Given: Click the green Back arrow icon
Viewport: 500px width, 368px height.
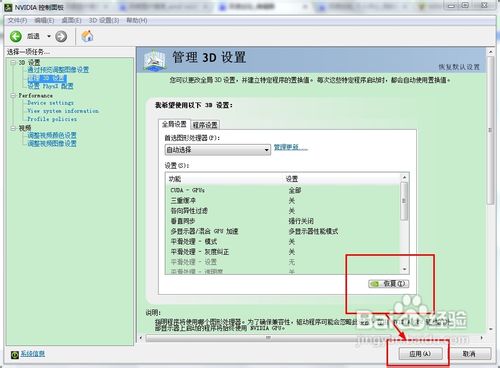Looking at the screenshot, I should [16, 36].
